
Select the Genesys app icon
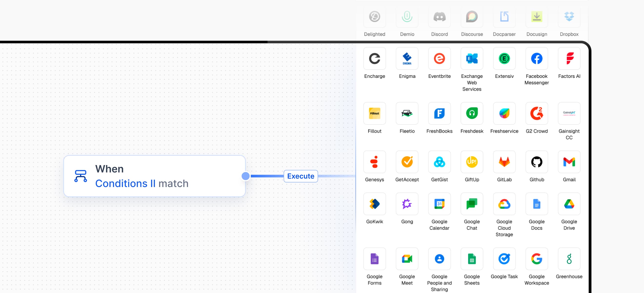[374, 162]
